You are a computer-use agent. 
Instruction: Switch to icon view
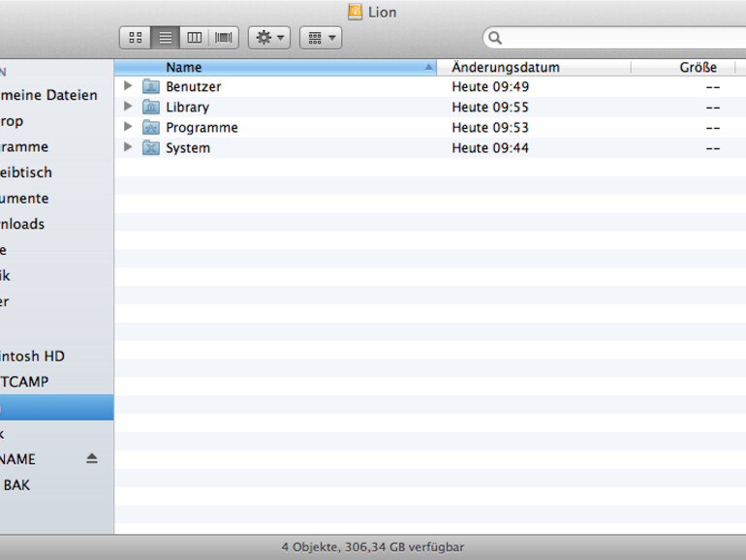point(136,38)
